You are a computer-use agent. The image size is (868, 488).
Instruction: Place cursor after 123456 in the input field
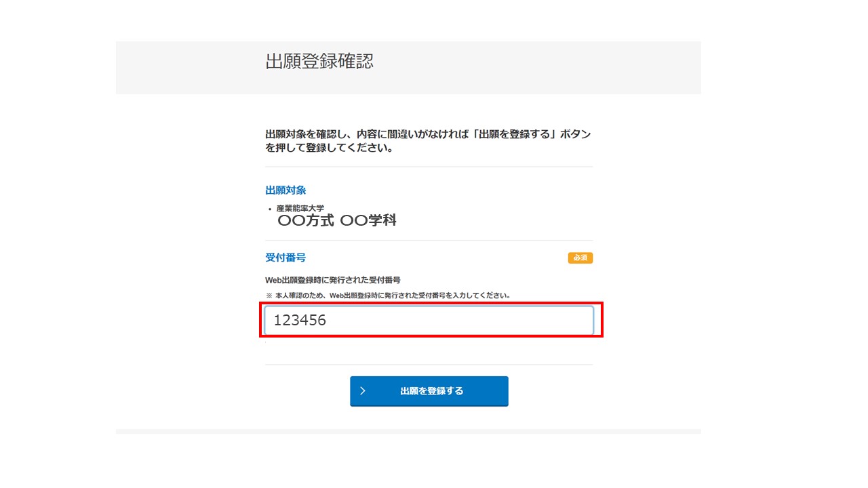328,321
